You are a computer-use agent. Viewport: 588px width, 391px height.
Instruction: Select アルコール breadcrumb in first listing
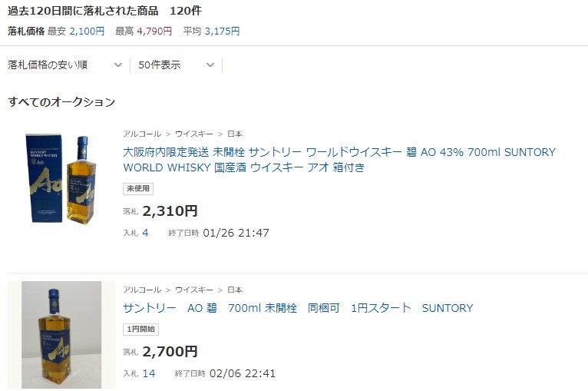pyautogui.click(x=142, y=134)
